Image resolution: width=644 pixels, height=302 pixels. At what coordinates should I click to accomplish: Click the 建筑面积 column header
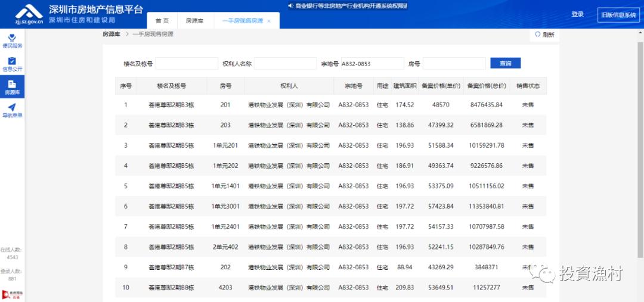pos(405,86)
